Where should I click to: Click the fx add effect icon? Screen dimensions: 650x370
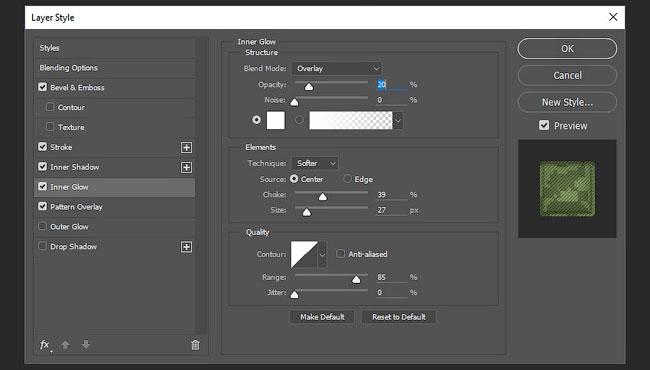pyautogui.click(x=45, y=345)
